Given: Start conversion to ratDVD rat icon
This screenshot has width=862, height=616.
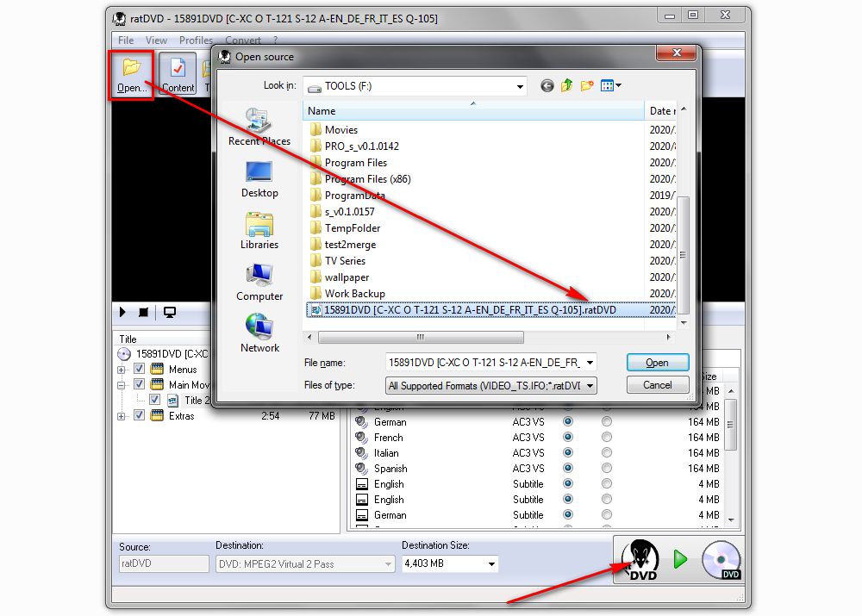Looking at the screenshot, I should click(x=640, y=560).
